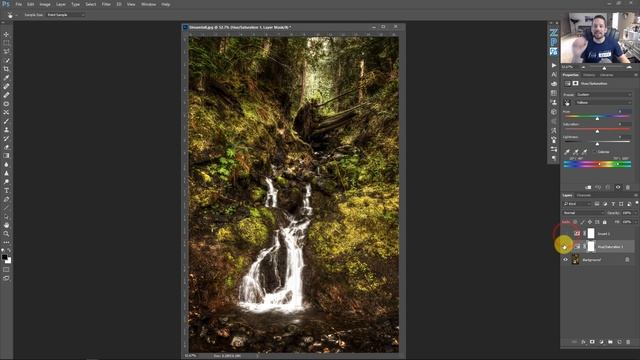Adjust the Saturation slider handle

(x=597, y=131)
